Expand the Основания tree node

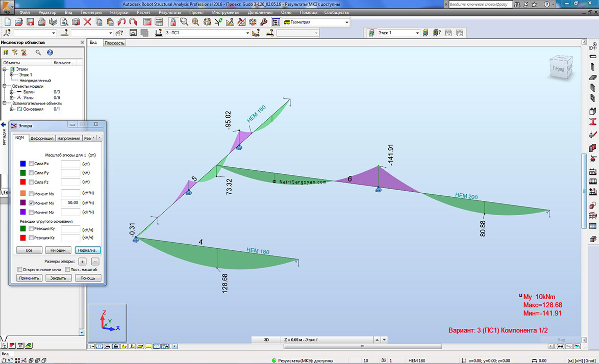pyautogui.click(x=11, y=109)
